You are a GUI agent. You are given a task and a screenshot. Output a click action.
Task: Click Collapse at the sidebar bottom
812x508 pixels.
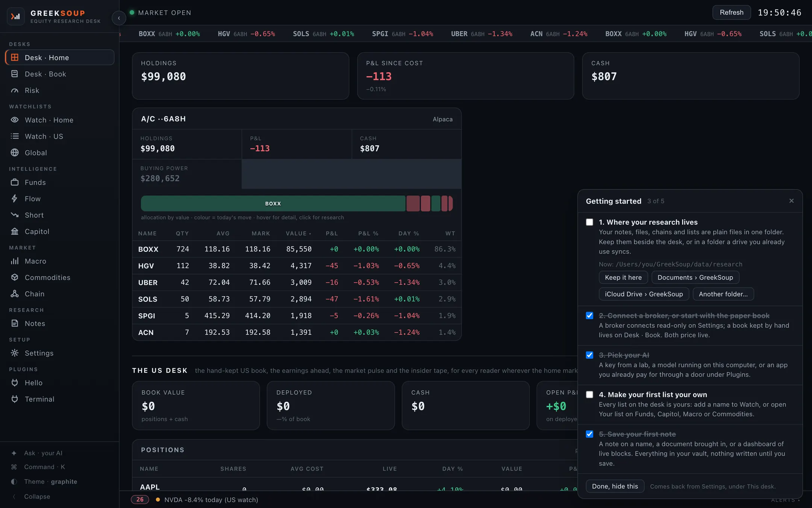37,497
